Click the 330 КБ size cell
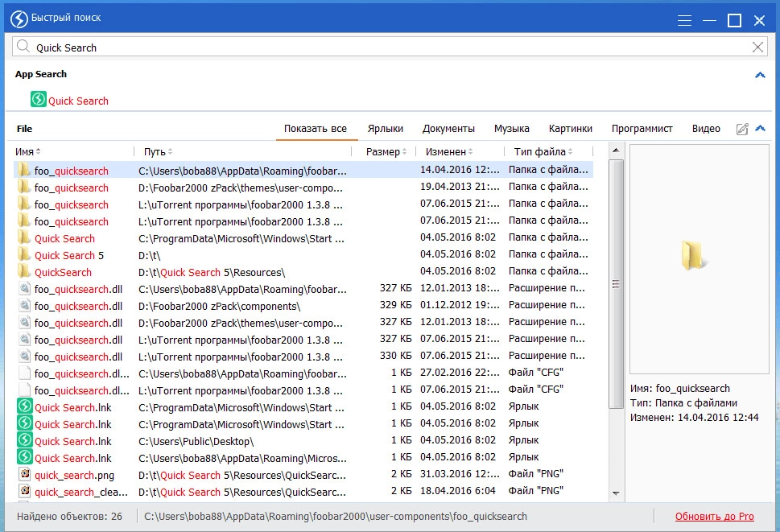Image resolution: width=780 pixels, height=532 pixels. [395, 356]
